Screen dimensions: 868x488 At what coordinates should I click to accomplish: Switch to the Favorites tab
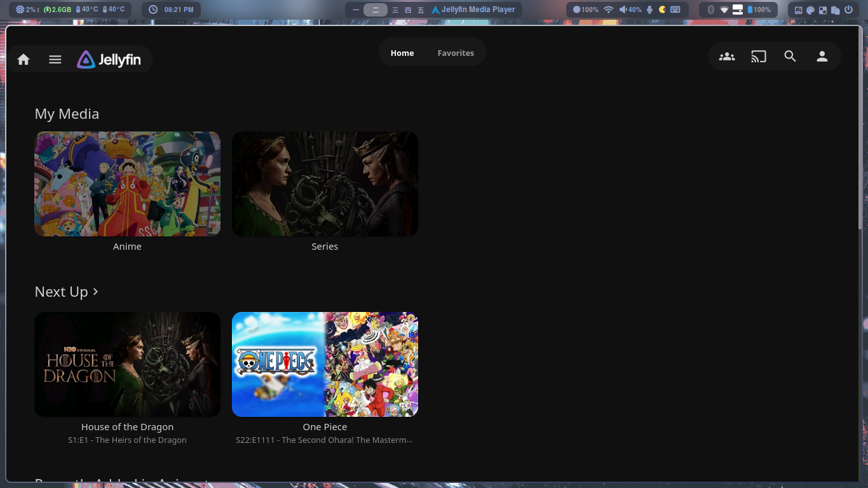pyautogui.click(x=456, y=53)
